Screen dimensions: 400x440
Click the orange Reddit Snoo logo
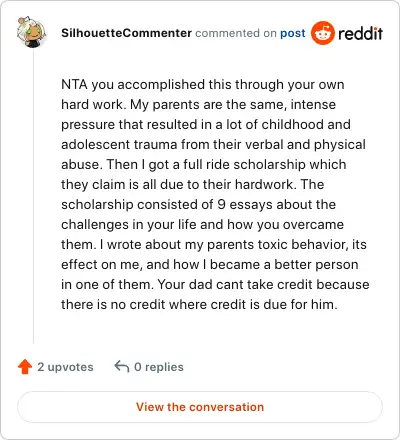[322, 33]
